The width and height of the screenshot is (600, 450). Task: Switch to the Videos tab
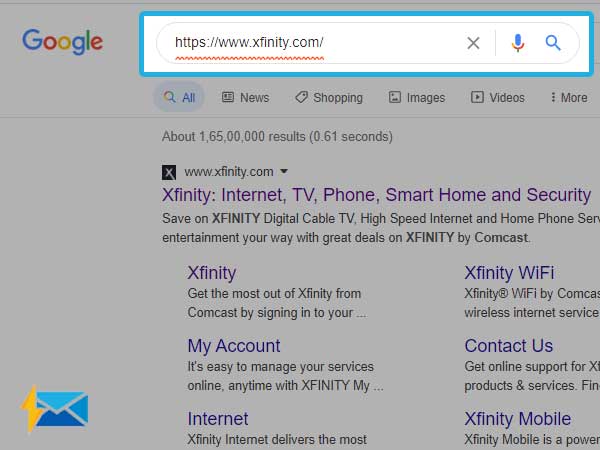pyautogui.click(x=497, y=98)
